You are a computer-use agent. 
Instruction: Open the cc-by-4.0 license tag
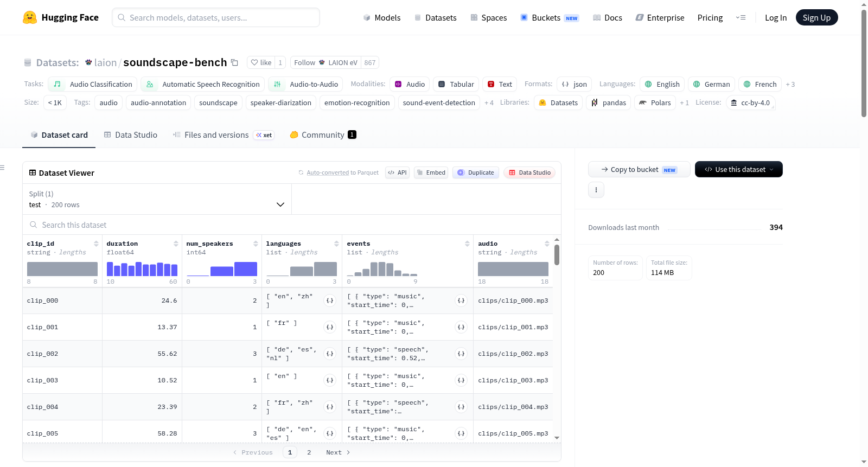750,103
